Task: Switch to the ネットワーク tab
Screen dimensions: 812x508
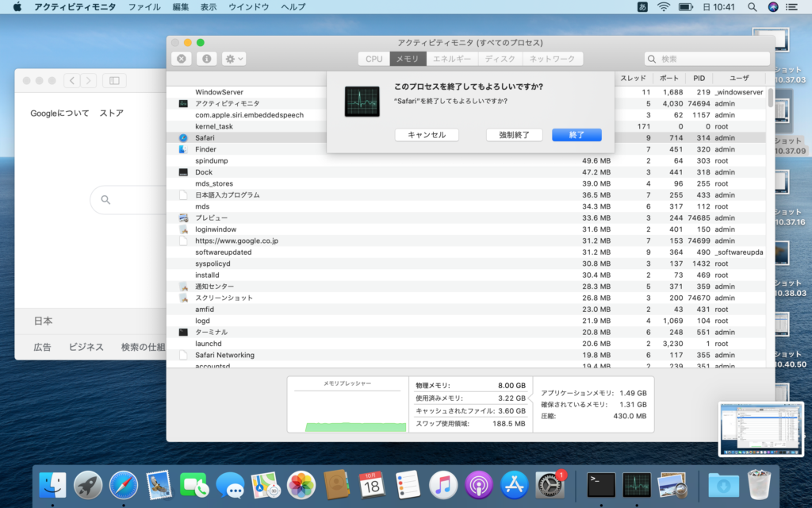Action: coord(552,59)
